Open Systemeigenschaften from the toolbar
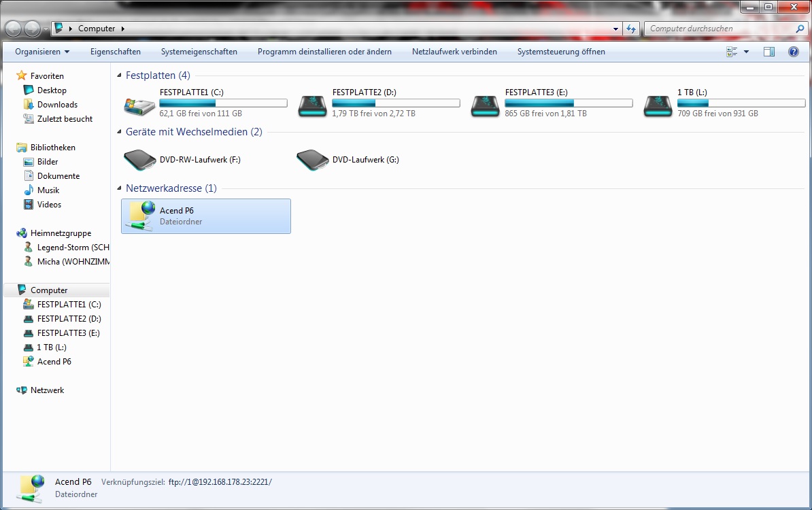Viewport: 812px width, 510px height. pos(199,52)
